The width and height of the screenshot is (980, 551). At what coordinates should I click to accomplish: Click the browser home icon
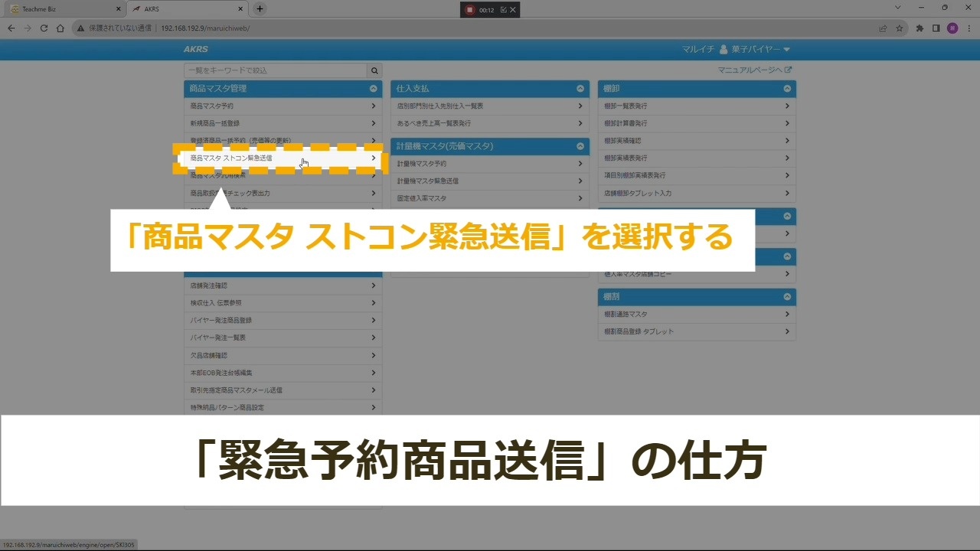click(x=60, y=28)
